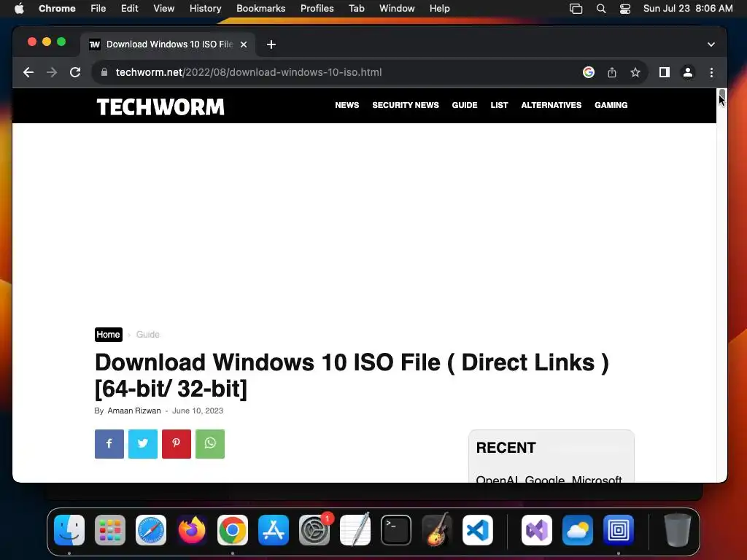The width and height of the screenshot is (747, 560).
Task: Open the Help menu
Action: point(439,8)
